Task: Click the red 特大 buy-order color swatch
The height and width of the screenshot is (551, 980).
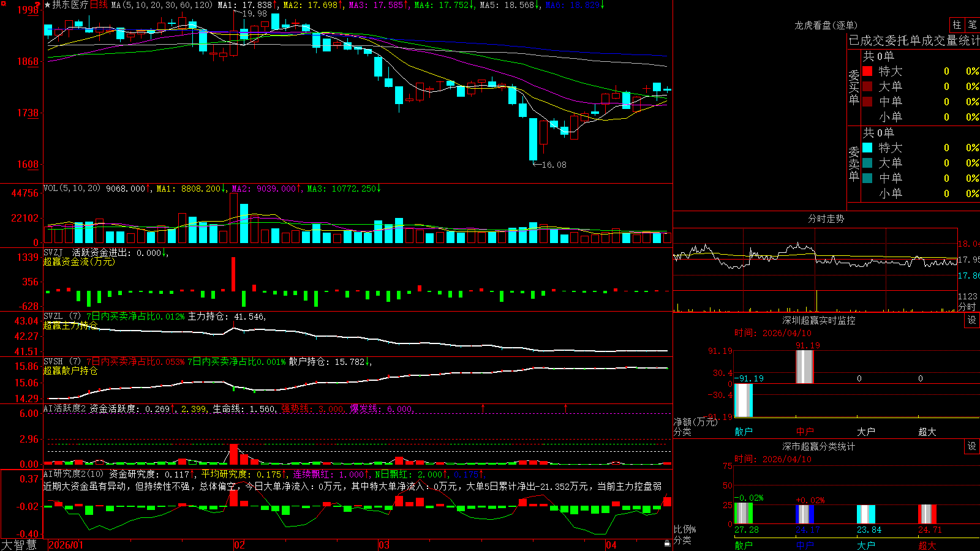Action: click(867, 71)
